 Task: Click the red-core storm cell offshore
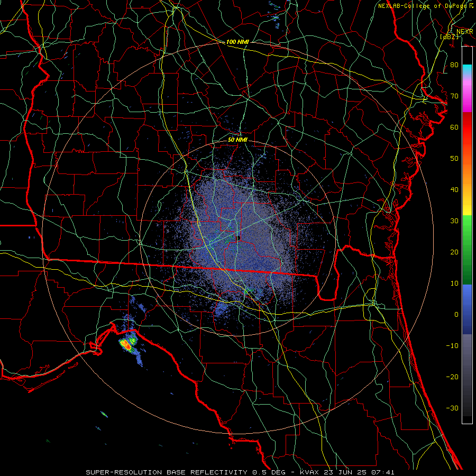pyautogui.click(x=126, y=345)
